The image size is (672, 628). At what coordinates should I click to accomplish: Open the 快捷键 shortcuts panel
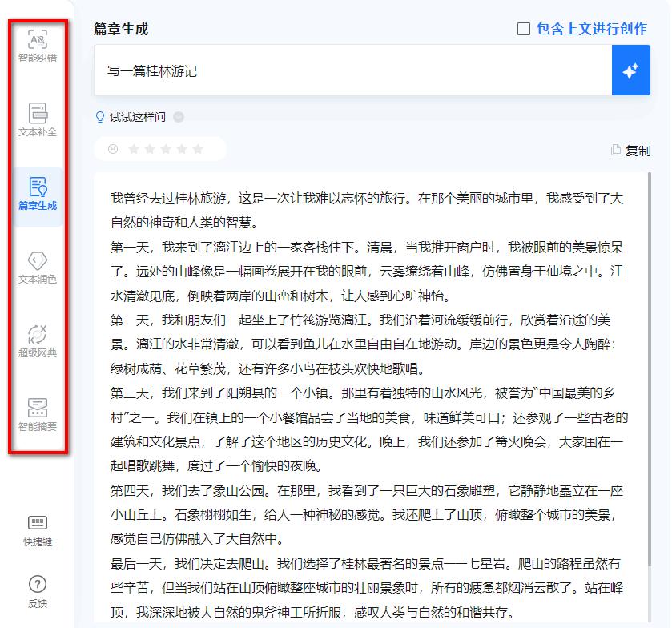click(x=38, y=531)
